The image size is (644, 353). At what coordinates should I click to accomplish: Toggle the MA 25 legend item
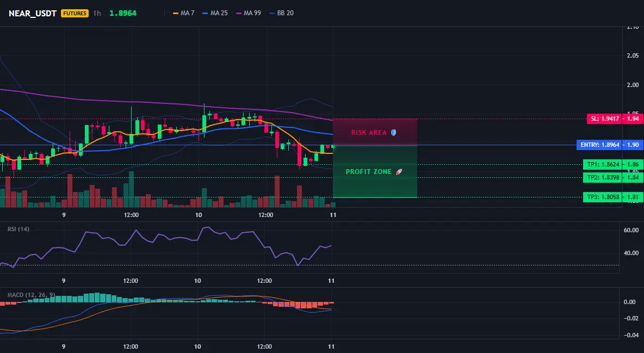coord(215,13)
